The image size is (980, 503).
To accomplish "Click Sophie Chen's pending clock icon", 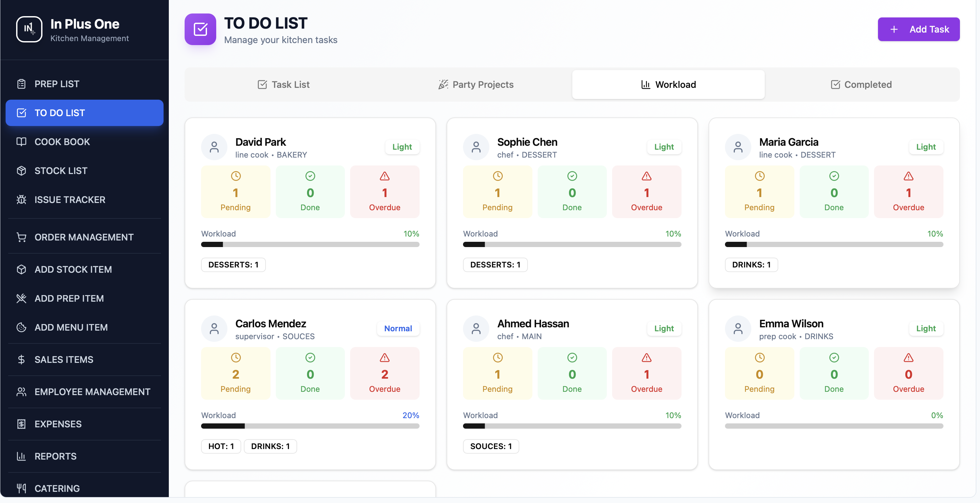I will pos(497,176).
